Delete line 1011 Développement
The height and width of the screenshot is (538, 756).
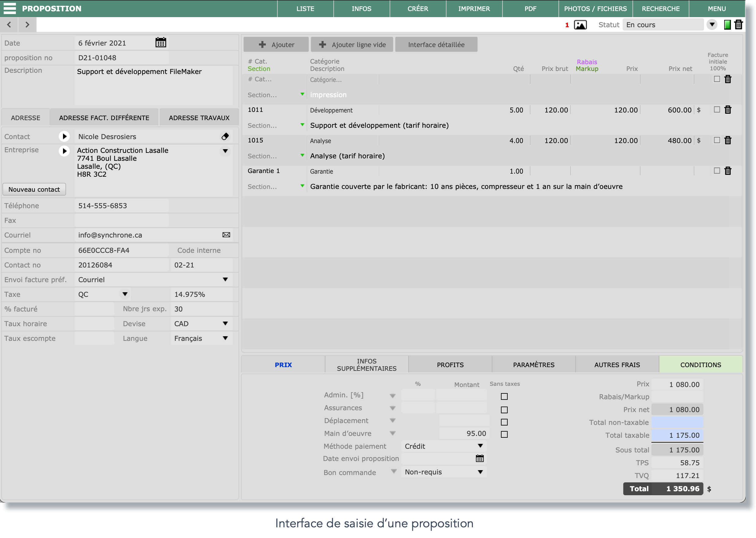(x=728, y=110)
